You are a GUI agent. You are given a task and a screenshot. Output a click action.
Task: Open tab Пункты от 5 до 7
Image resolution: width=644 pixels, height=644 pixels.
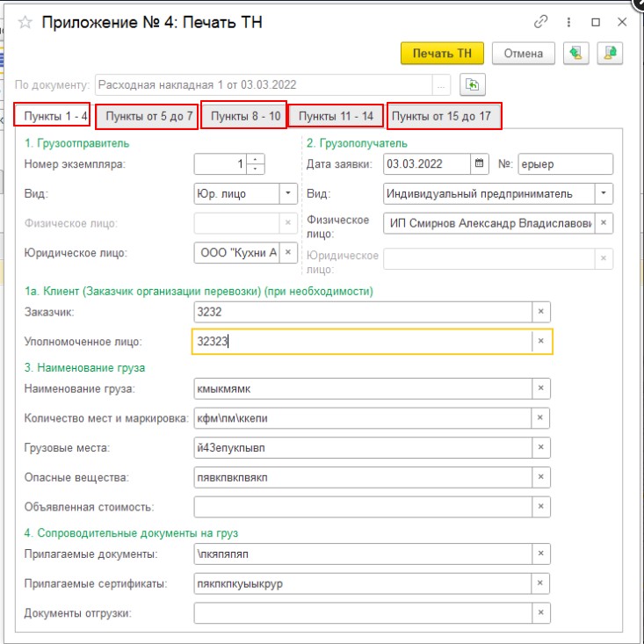click(x=147, y=117)
